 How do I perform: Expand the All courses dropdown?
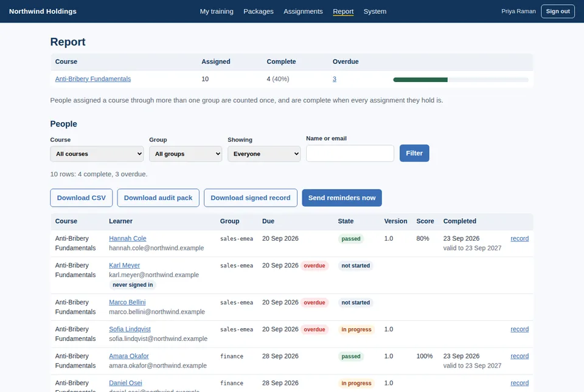(x=97, y=154)
